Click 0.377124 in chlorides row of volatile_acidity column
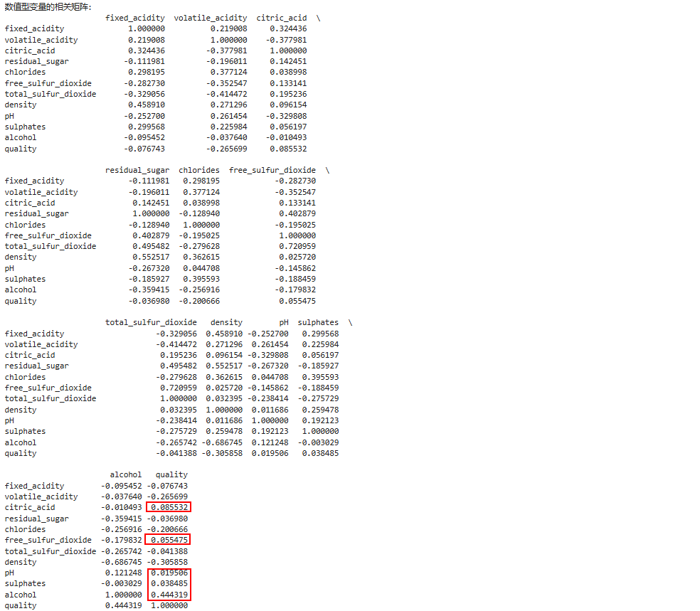Viewport: 700px width, 611px height. coord(228,72)
